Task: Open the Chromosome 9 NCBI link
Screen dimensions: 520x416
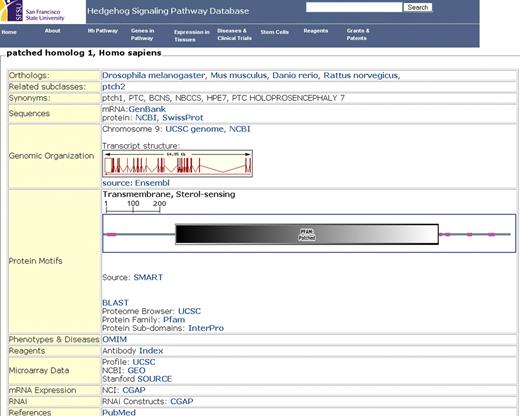Action: click(x=240, y=129)
